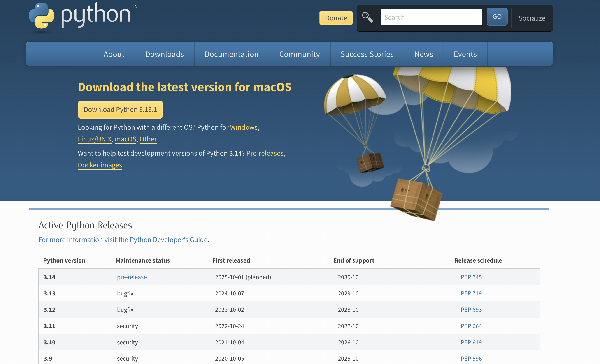Image resolution: width=600 pixels, height=364 pixels.
Task: Select the News navigation item
Action: 423,54
